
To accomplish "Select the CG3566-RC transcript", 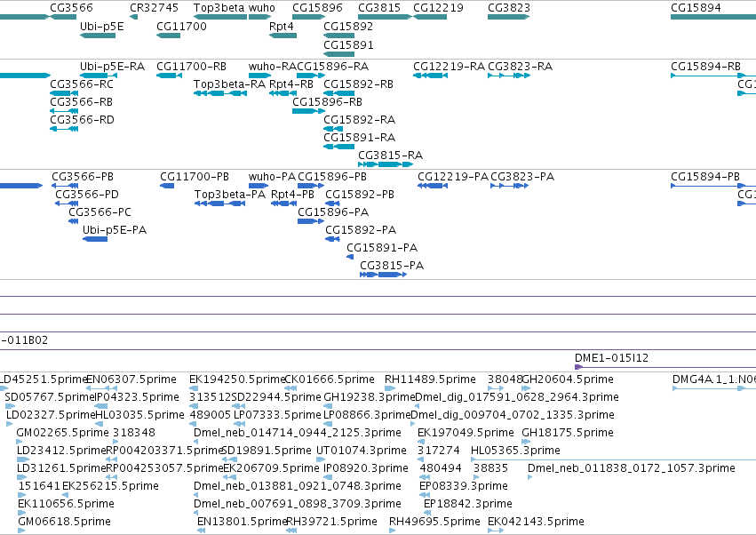I will coord(82,84).
